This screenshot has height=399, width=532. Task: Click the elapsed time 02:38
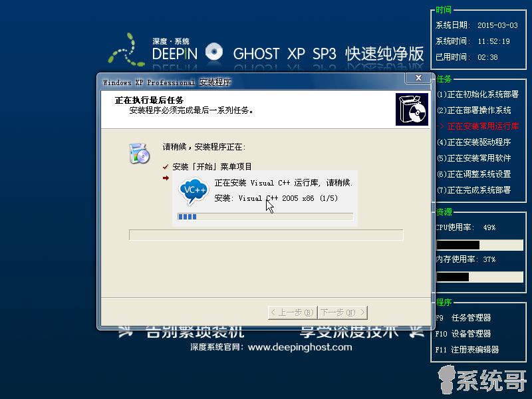(487, 57)
